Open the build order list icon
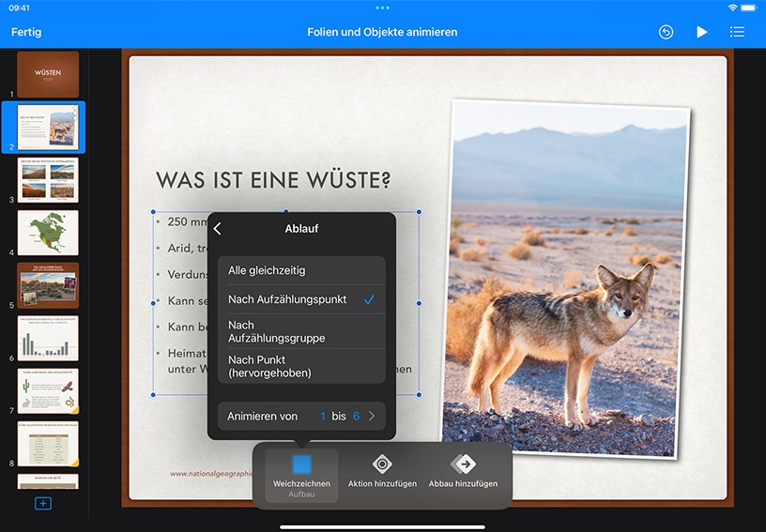Viewport: 766px width, 532px height. pyautogui.click(x=737, y=32)
